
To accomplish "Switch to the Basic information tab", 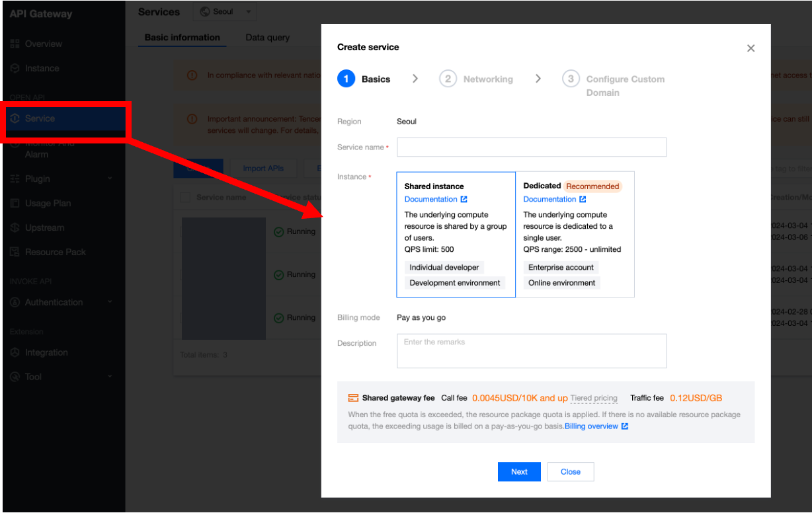I will pos(183,38).
